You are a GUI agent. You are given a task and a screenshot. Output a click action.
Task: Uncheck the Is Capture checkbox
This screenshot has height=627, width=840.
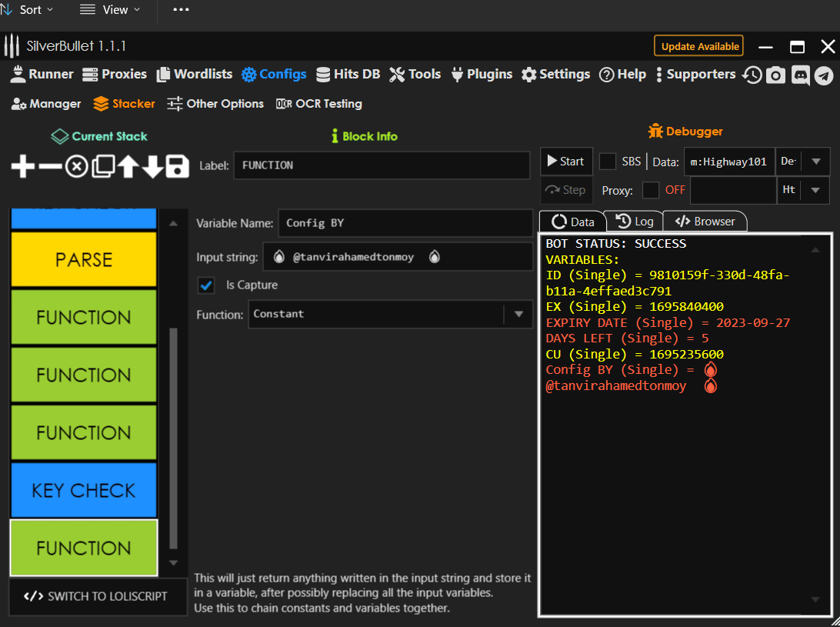(206, 285)
